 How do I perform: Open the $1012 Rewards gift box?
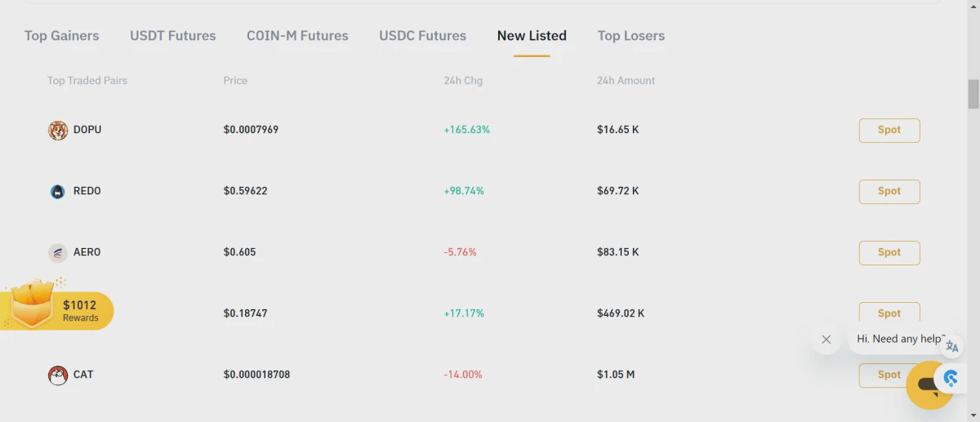[56, 307]
